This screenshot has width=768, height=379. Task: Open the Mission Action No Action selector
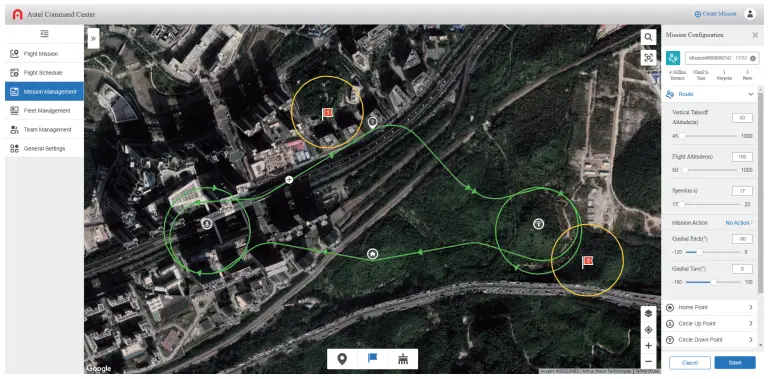[739, 223]
